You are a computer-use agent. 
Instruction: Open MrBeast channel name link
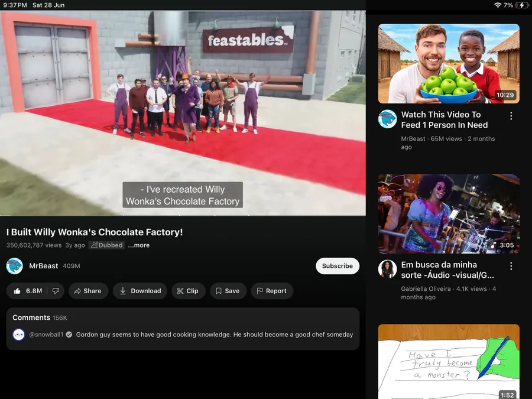[43, 265]
